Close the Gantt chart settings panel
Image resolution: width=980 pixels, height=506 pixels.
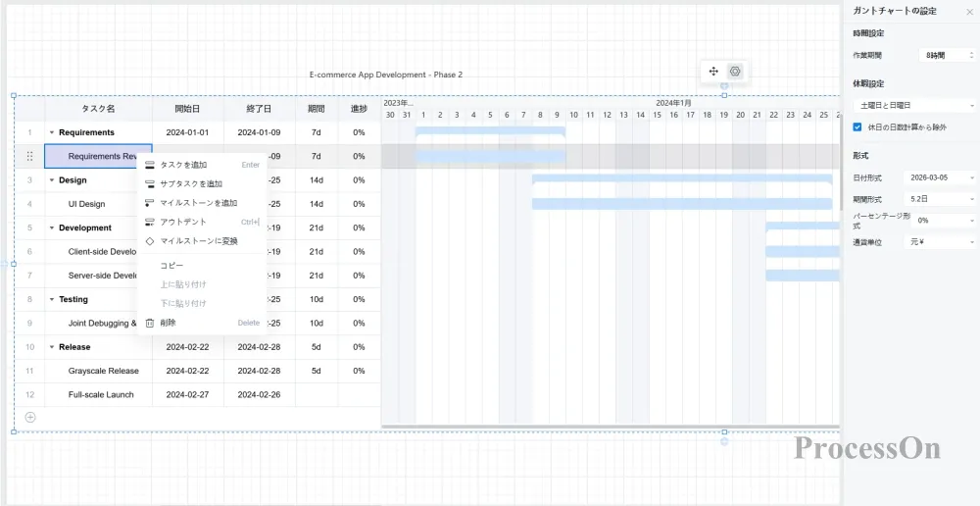coord(970,11)
